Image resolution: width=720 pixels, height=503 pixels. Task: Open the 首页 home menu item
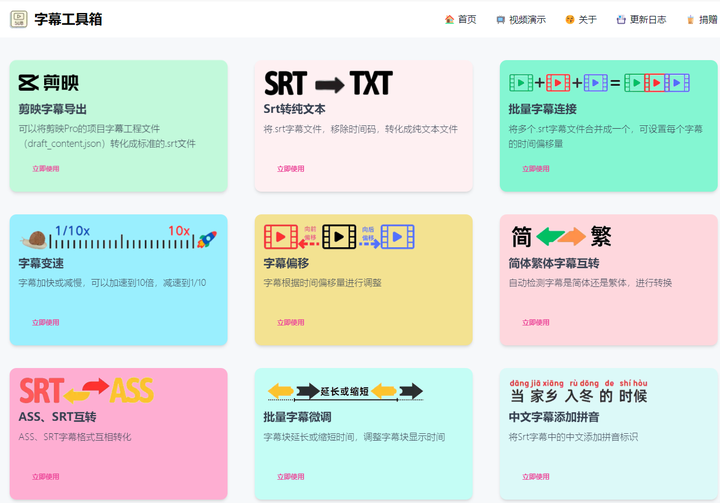click(x=461, y=19)
